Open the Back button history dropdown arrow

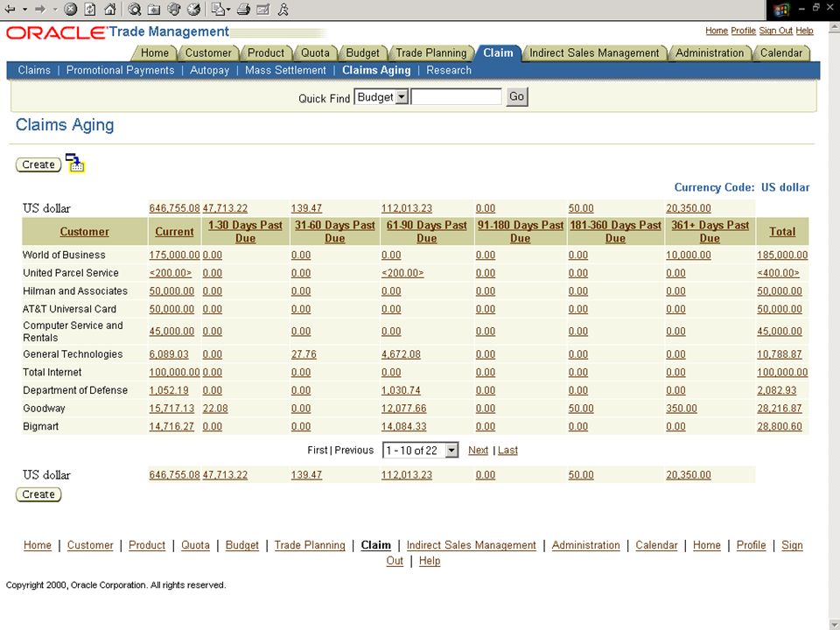(x=24, y=9)
